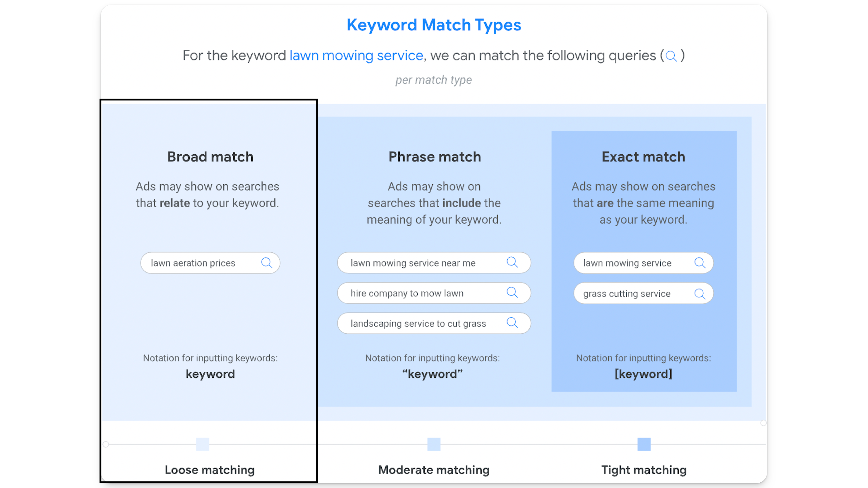Click the keyword notation label for broad match
Image resolution: width=868 pixels, height=488 pixels.
tap(209, 374)
